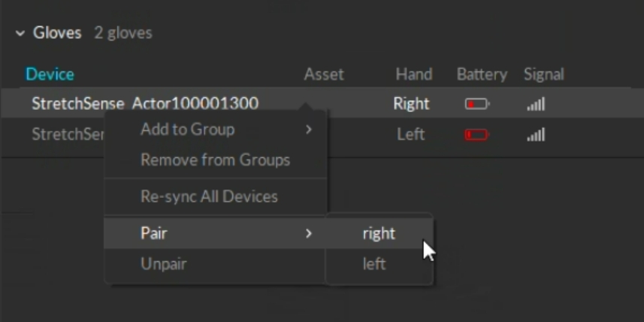Screen dimensions: 644x322
Task: Choose Remove from Groups in the context menu
Action: click(215, 160)
